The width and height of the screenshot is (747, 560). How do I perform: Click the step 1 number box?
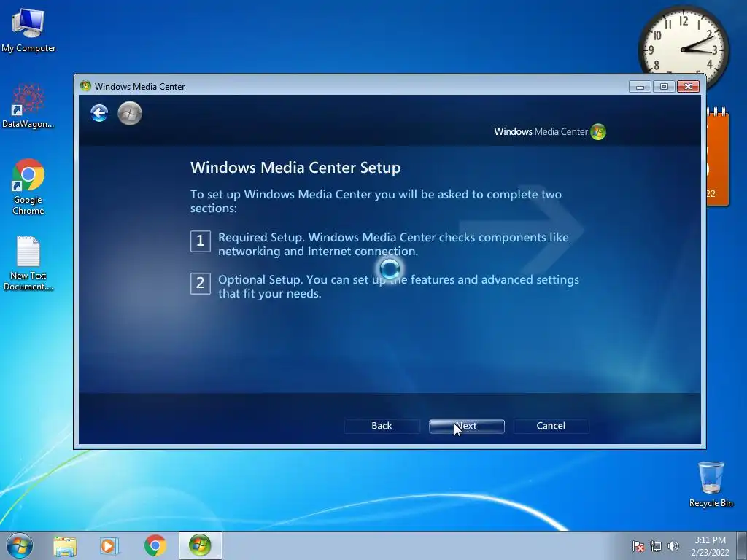click(x=201, y=241)
